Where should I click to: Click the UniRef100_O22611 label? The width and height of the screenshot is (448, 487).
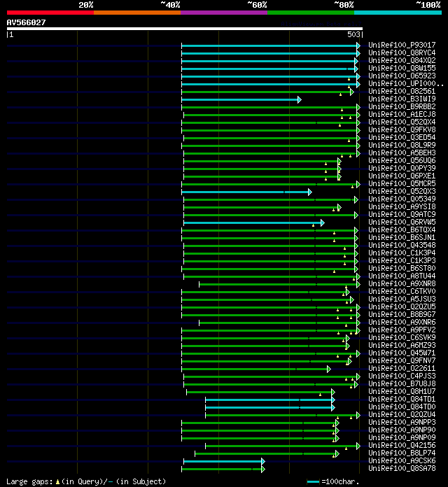[402, 369]
